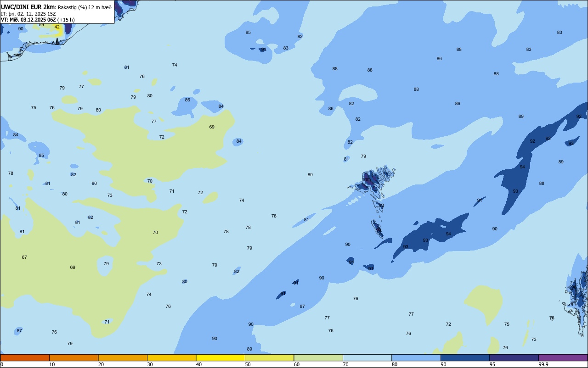Select the 60–70 light green legend swatch

pos(318,357)
